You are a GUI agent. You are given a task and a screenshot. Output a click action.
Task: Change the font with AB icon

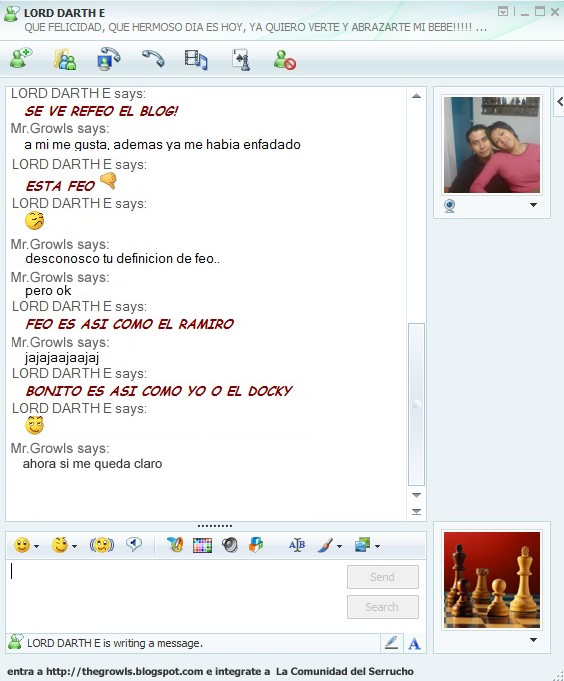pyautogui.click(x=297, y=545)
